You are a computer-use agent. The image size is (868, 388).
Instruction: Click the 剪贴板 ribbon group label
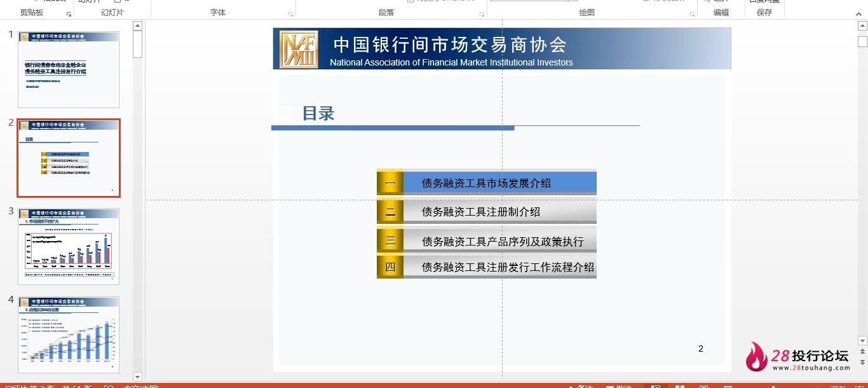point(32,13)
